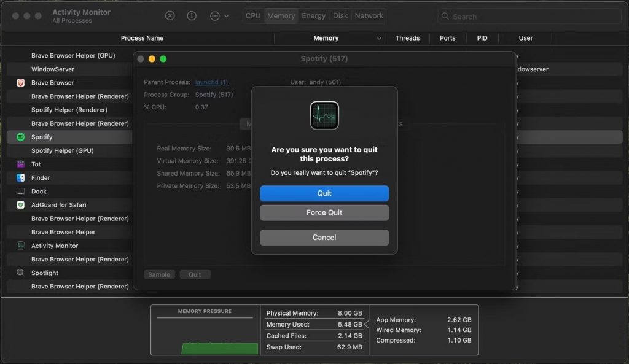The image size is (629, 364).
Task: Minimize the Spotify (517) window with yellow button
Action: pos(152,59)
